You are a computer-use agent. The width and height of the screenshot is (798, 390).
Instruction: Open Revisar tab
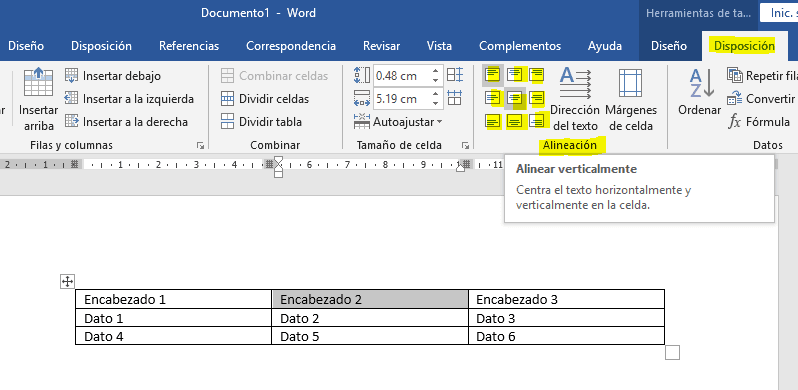pos(381,46)
